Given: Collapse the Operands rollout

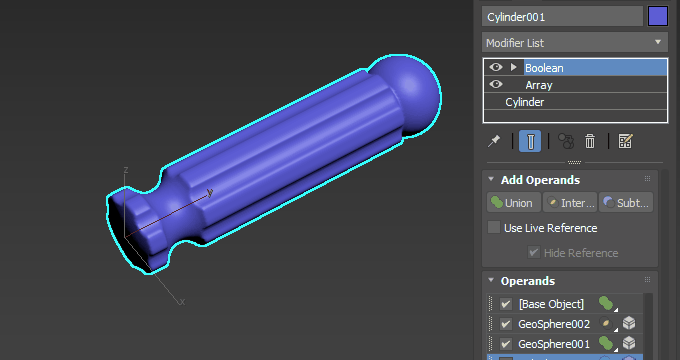Looking at the screenshot, I should click(491, 280).
